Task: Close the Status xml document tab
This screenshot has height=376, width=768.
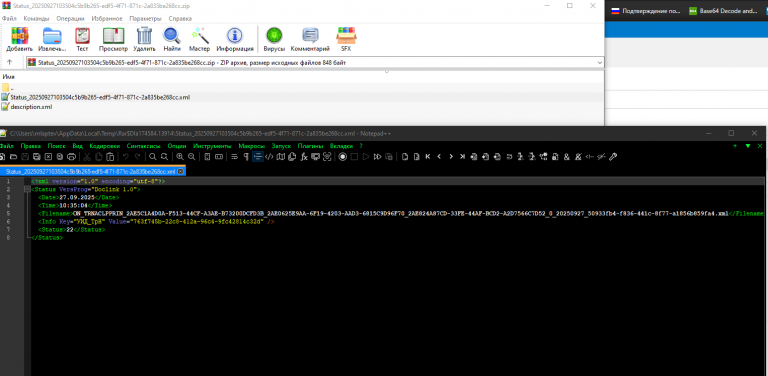Action: click(x=180, y=171)
